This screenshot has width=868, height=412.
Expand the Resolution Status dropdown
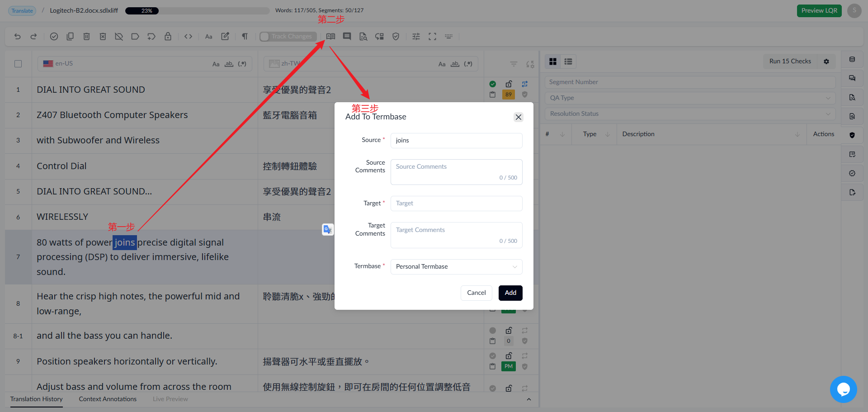pos(690,114)
